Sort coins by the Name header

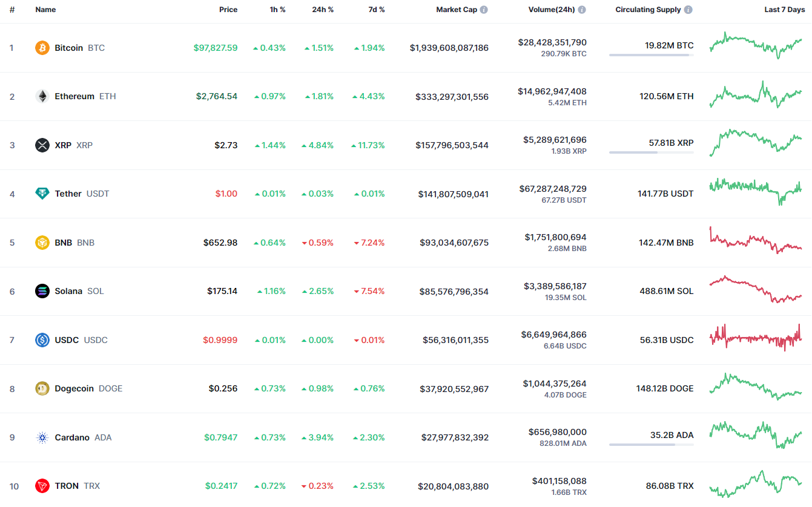(x=45, y=10)
